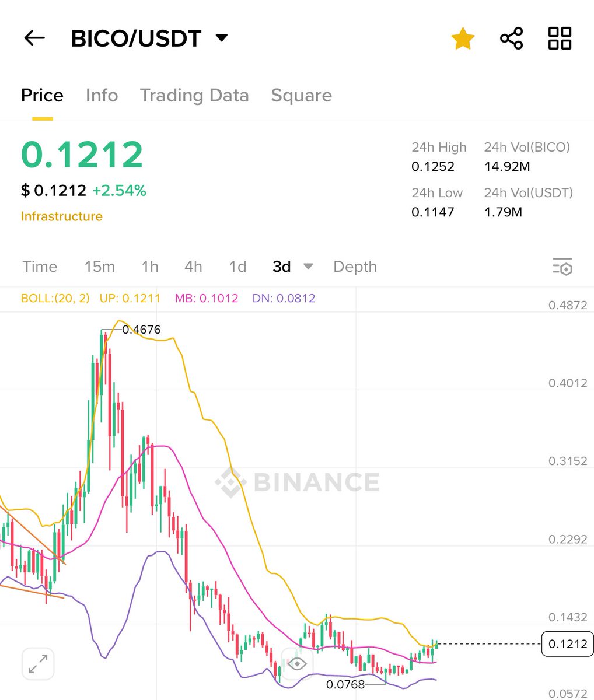
Task: Tap the current price tag 0.1212 on axis
Action: point(567,644)
